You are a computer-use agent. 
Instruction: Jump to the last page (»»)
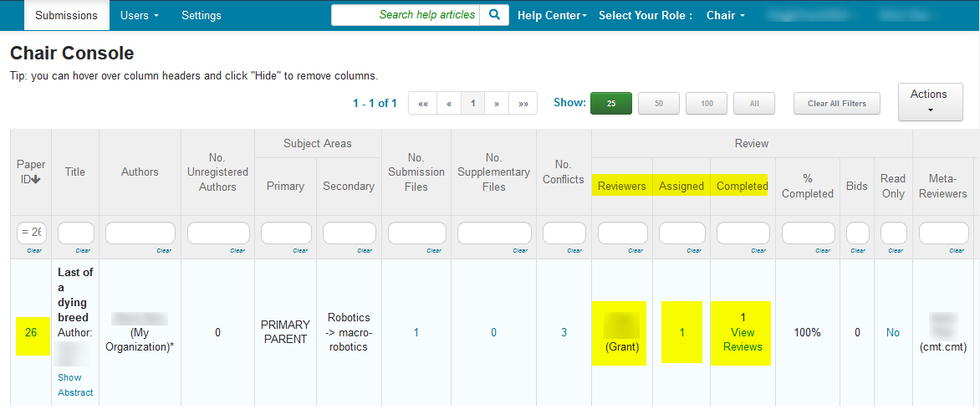point(523,104)
